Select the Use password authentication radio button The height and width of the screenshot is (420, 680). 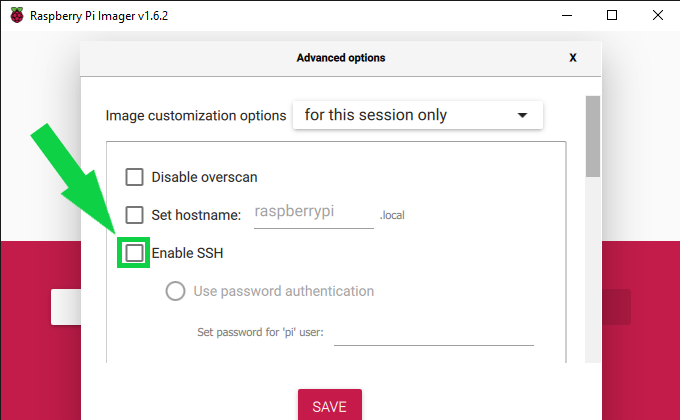pos(175,291)
